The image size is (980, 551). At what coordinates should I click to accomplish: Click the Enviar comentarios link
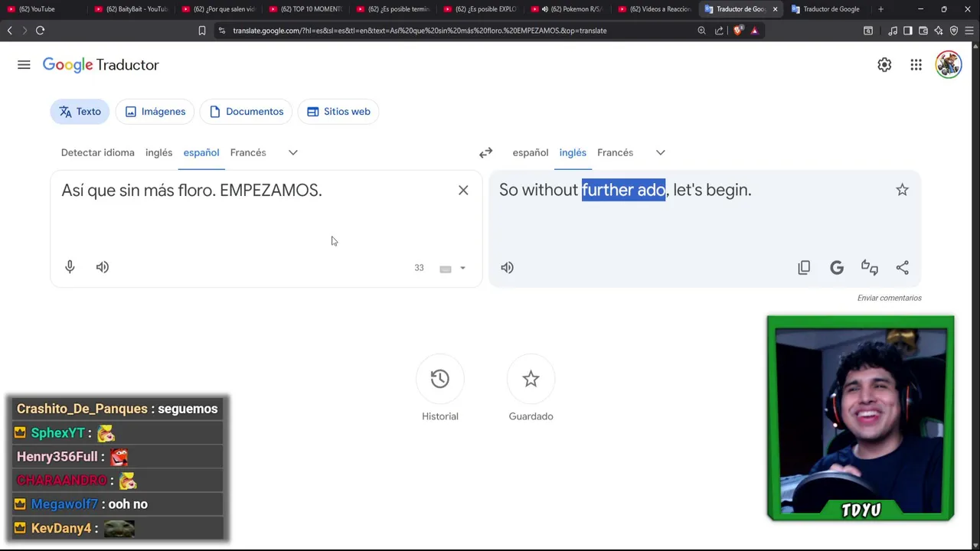[x=890, y=298]
